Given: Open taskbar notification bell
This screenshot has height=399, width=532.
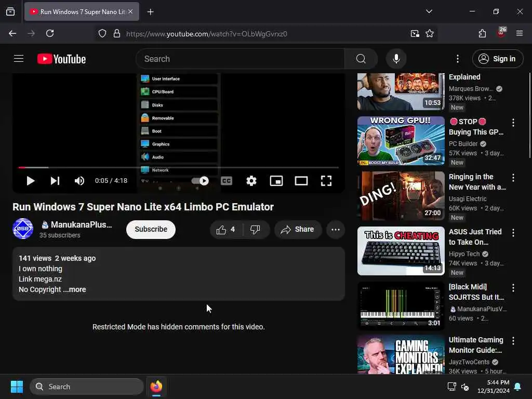Looking at the screenshot, I should pyautogui.click(x=518, y=387).
